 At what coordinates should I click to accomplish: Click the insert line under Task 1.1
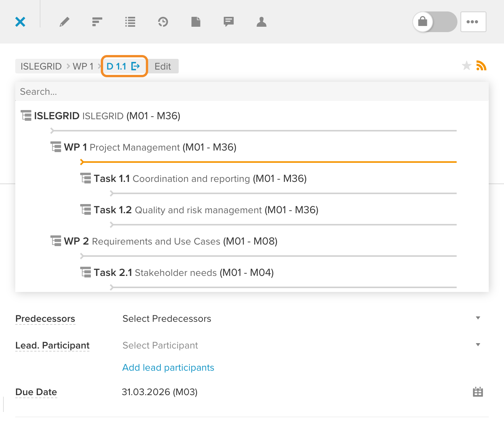[x=283, y=193]
